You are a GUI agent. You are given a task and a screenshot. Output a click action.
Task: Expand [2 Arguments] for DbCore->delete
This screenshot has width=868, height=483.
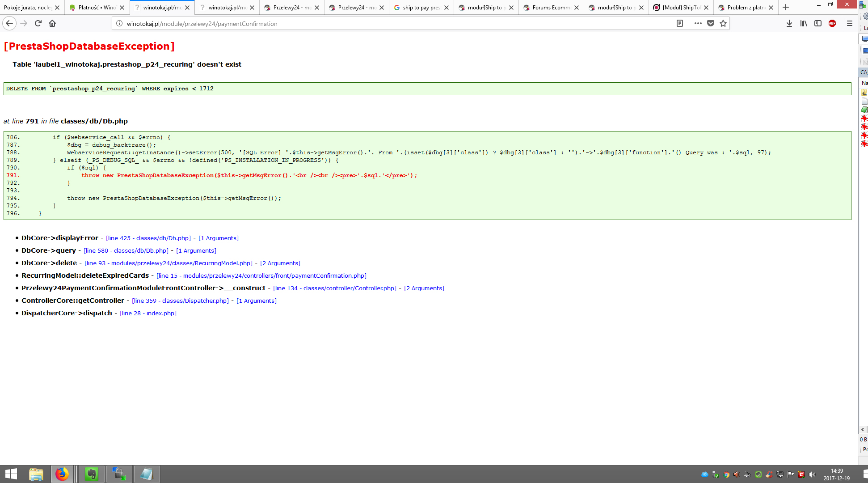point(280,263)
